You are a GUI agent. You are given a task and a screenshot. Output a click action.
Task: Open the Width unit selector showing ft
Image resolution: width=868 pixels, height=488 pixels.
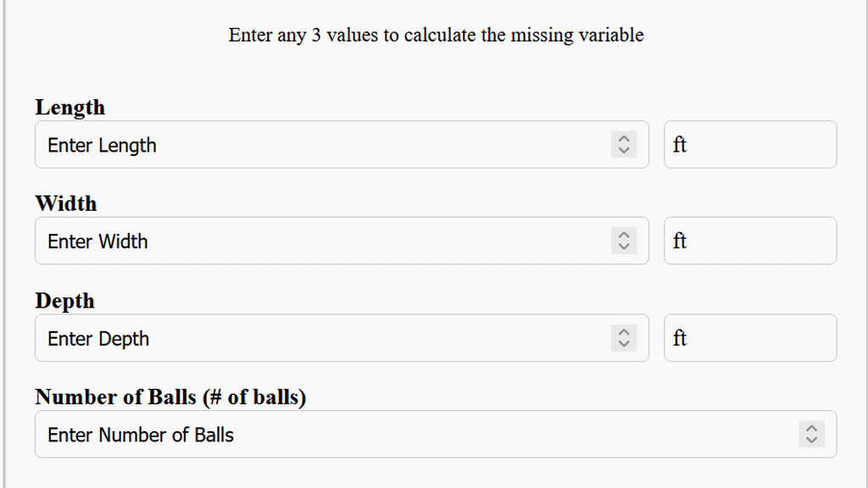[x=749, y=241]
